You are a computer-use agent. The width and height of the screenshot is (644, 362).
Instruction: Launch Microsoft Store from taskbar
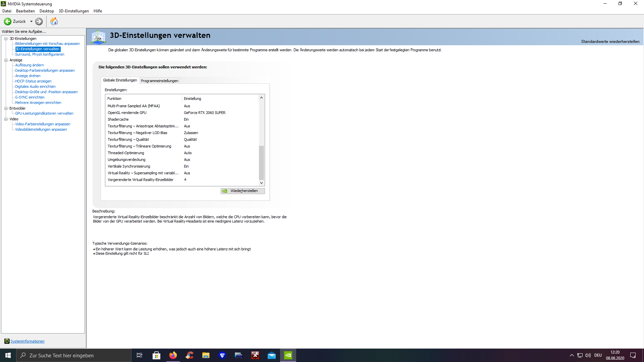pos(156,355)
